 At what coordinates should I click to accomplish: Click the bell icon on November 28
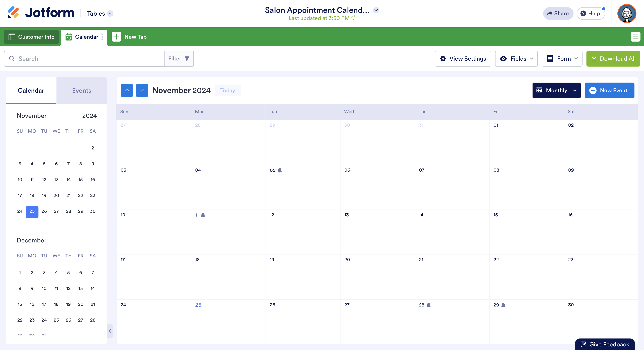click(x=428, y=305)
